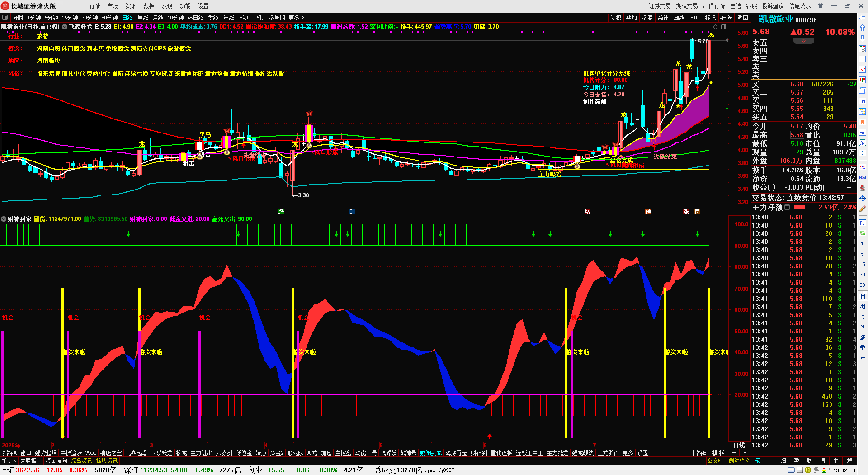Collapse the 侧边栏 sidebar toggle
The image size is (868, 475).
(x=739, y=461)
